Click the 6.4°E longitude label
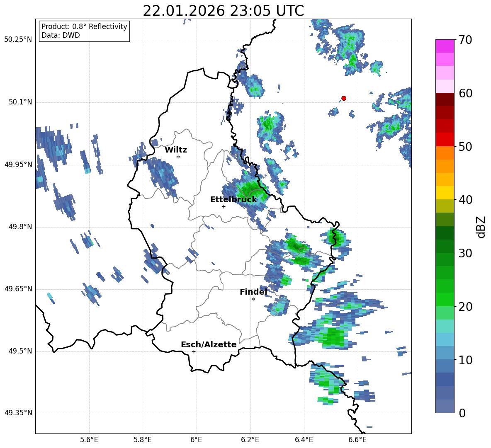 coord(304,440)
